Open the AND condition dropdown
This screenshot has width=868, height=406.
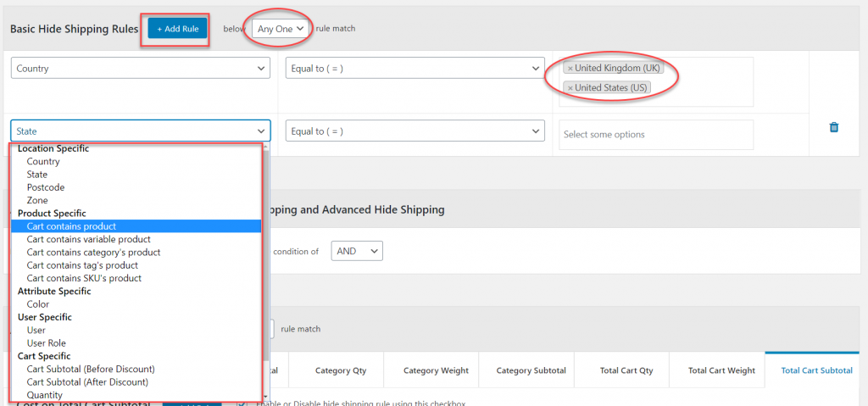click(x=357, y=251)
